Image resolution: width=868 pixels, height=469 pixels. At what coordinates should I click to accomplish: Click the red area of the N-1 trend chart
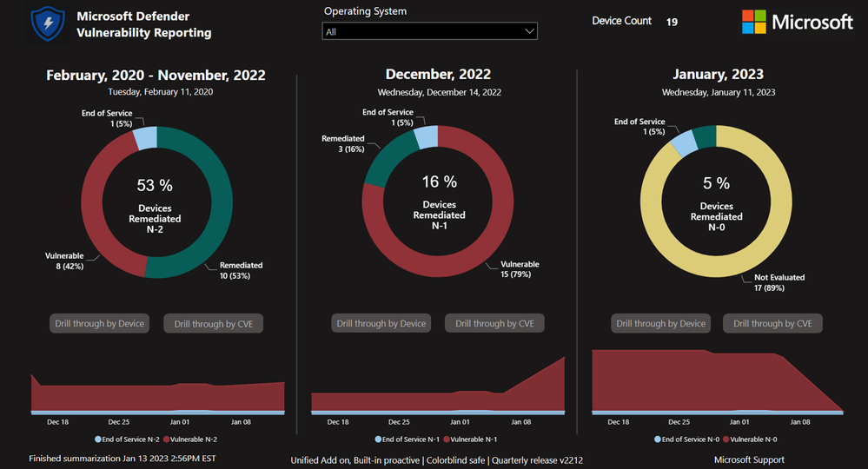pos(437,402)
